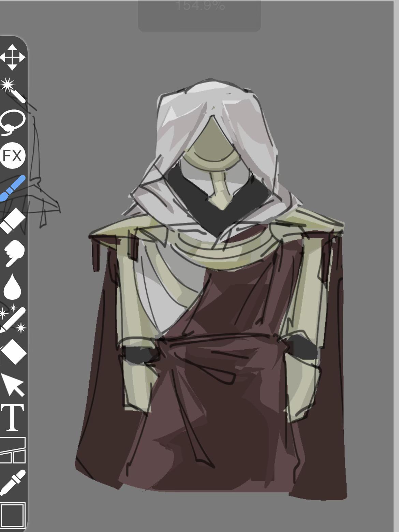The width and height of the screenshot is (399, 532).
Task: Select the blue Brush tool
Action: [13, 188]
